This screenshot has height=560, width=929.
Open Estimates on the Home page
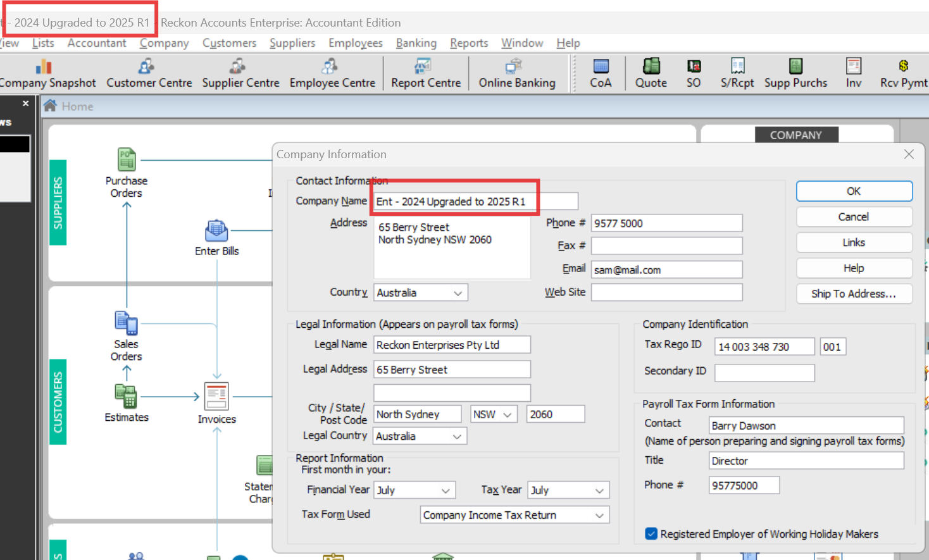(127, 404)
